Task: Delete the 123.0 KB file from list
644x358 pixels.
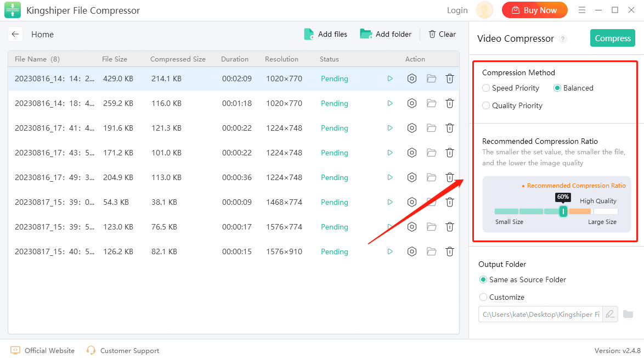Action: [450, 226]
